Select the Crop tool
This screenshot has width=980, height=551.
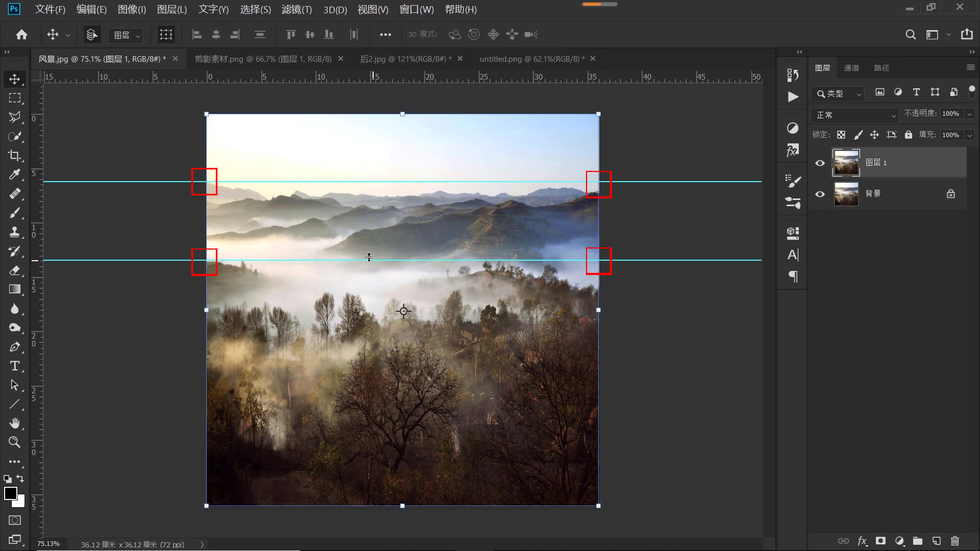(15, 155)
